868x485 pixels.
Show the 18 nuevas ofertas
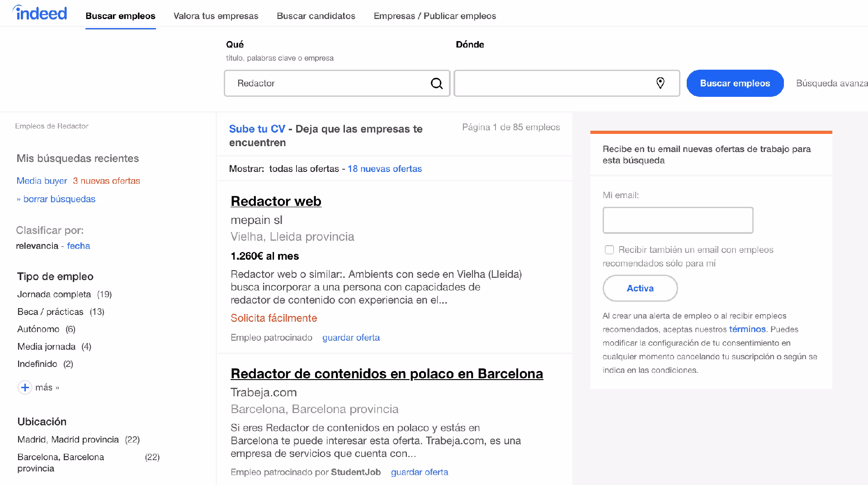pos(384,168)
